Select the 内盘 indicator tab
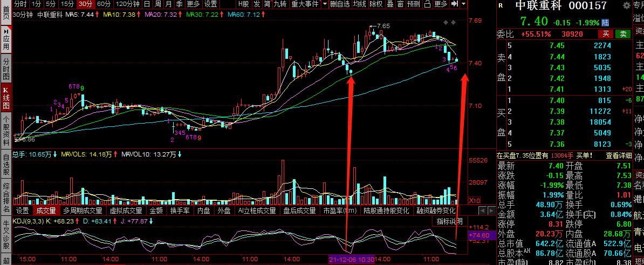 click(x=204, y=211)
